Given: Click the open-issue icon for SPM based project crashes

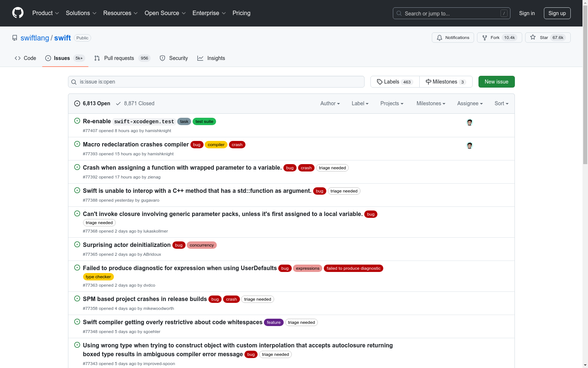Looking at the screenshot, I should coord(77,298).
